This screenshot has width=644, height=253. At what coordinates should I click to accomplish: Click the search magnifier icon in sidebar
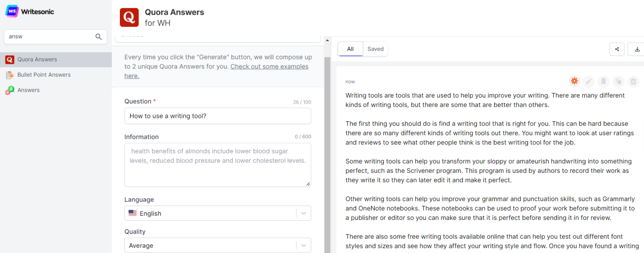98,37
